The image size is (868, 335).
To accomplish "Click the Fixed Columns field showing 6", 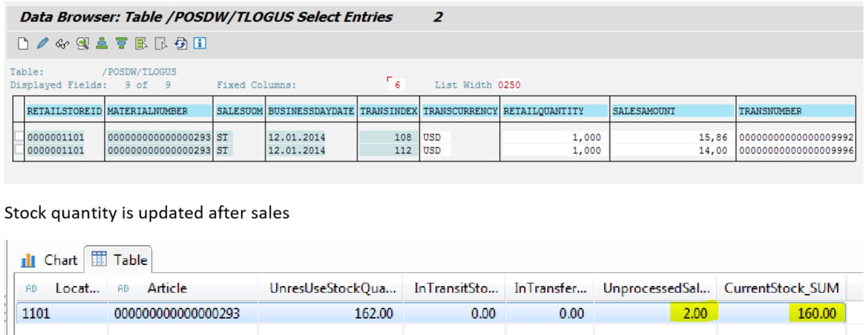I will pos(397,85).
